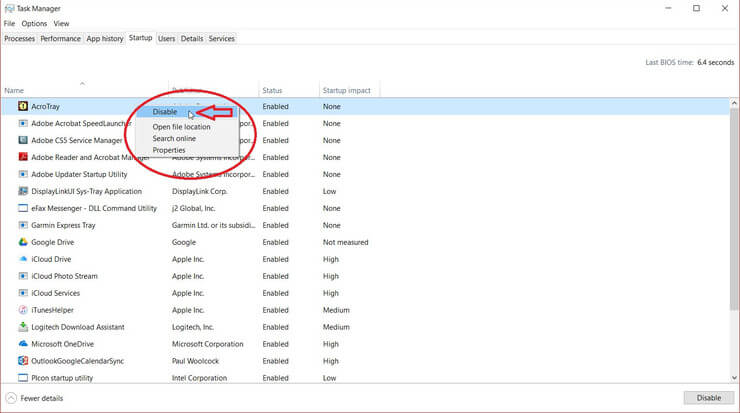The width and height of the screenshot is (740, 413).
Task: Maximize the Task Manager window
Action: coord(697,8)
